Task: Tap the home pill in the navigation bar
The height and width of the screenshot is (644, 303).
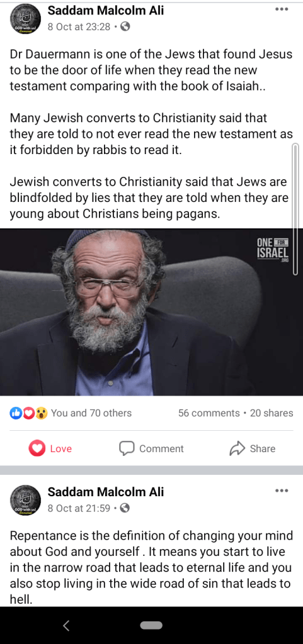Action: 151,625
